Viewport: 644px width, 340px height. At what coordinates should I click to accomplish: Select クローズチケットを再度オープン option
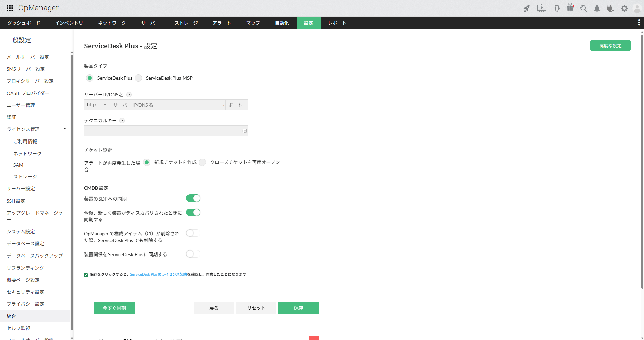(202, 162)
